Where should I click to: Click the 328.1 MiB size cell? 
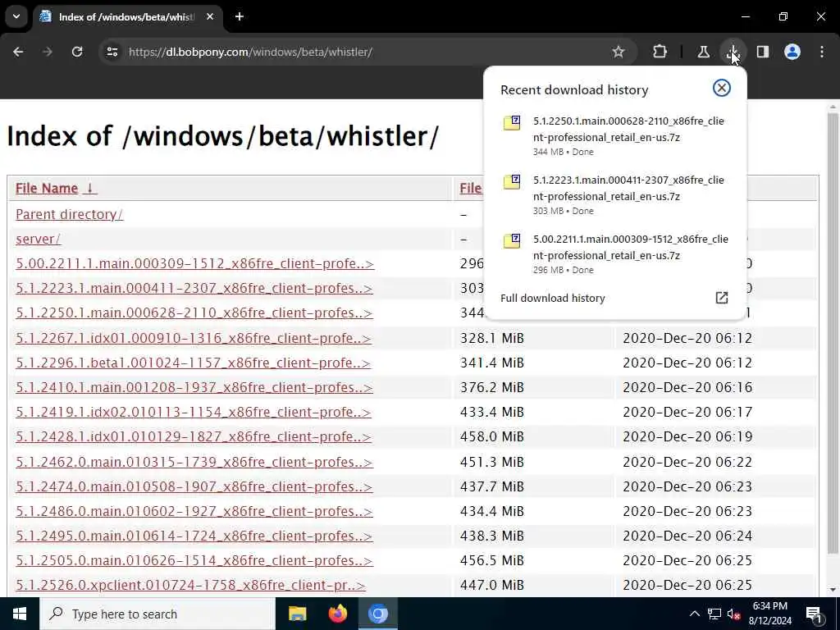(x=492, y=339)
